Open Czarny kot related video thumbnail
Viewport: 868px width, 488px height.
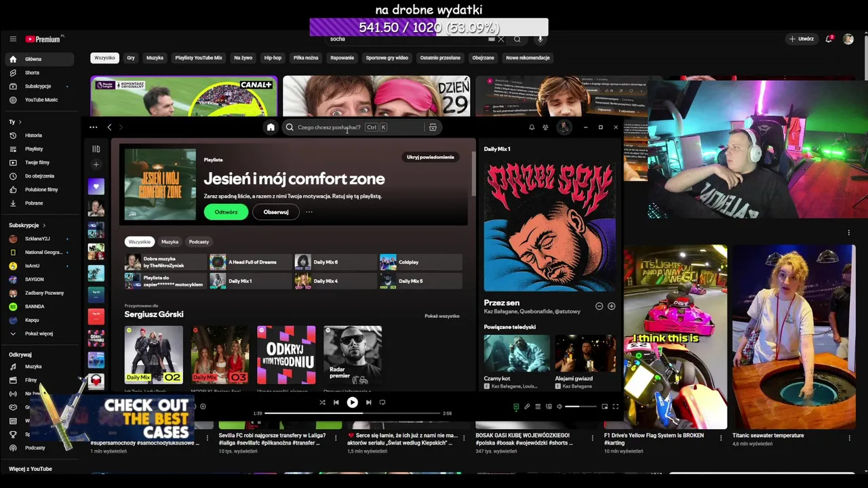click(x=517, y=353)
